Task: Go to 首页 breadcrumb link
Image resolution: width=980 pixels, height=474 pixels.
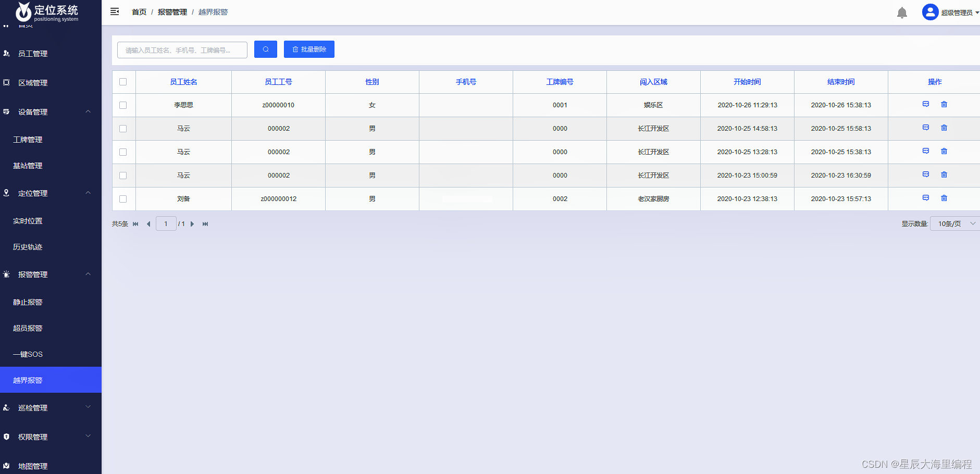Action: coord(139,12)
